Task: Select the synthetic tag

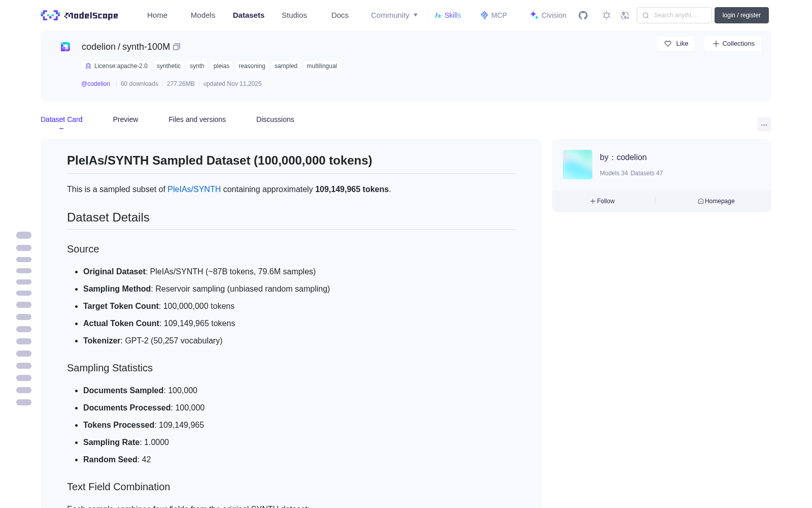Action: 168,66
